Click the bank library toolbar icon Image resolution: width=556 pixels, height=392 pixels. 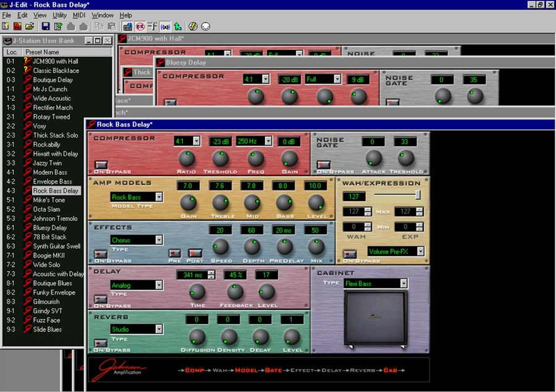pos(128,26)
